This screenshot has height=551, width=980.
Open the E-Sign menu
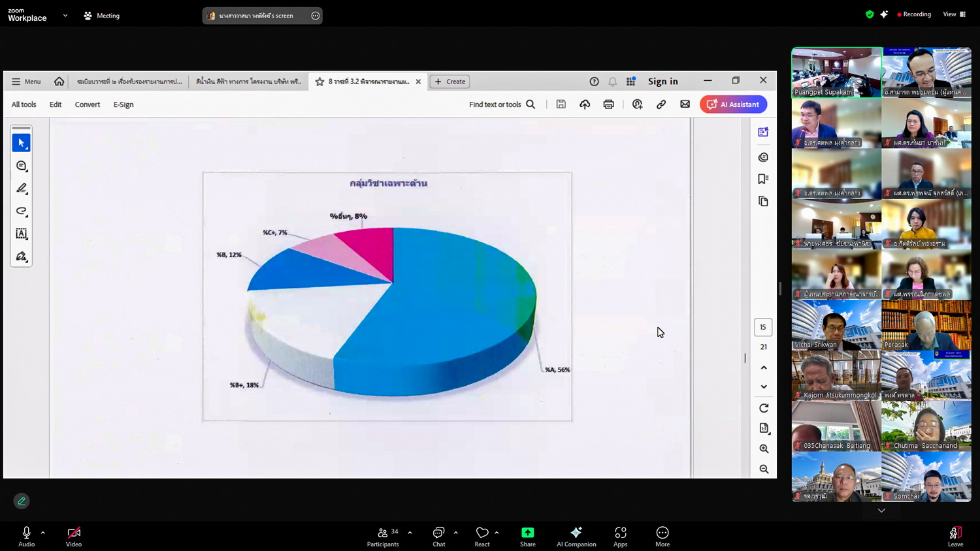click(x=123, y=104)
